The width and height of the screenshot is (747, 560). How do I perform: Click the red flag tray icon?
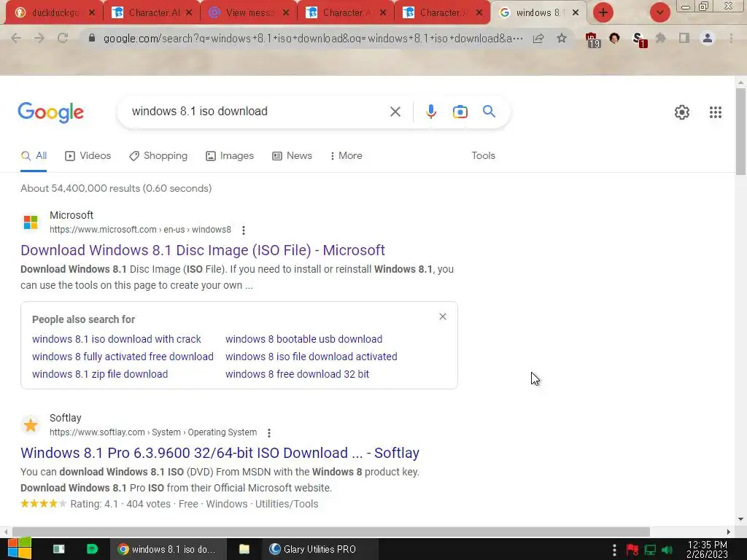point(632,550)
